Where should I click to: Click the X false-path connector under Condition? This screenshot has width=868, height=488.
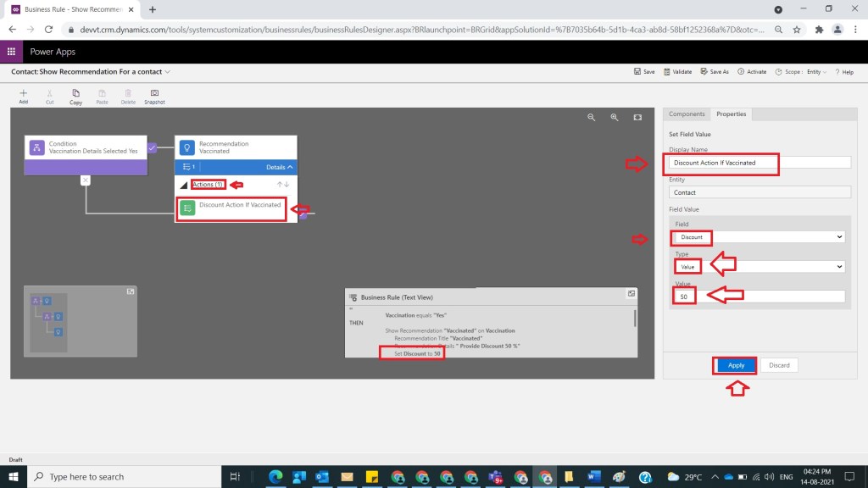pos(85,180)
